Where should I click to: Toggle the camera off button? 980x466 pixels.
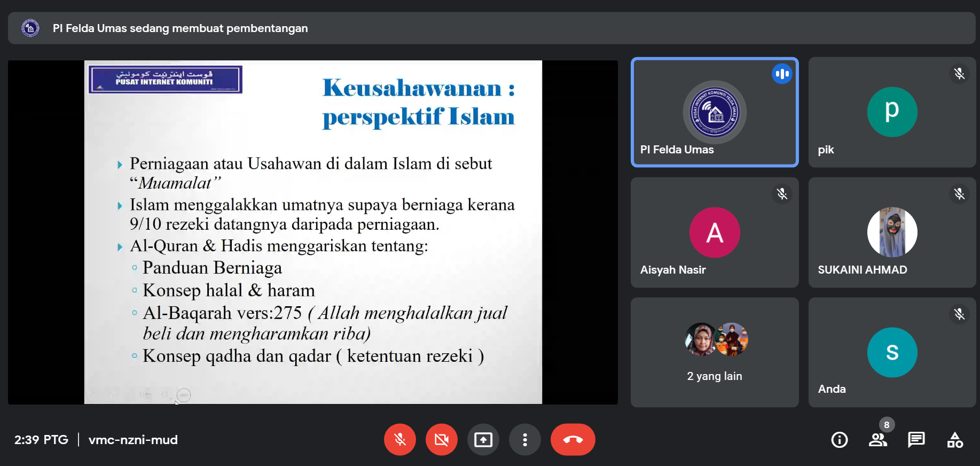[x=441, y=440]
